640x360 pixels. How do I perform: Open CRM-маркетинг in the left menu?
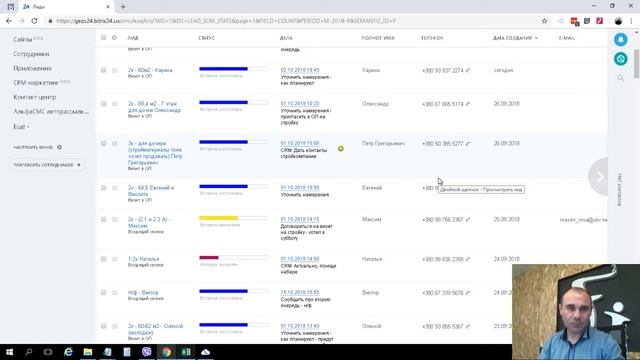36,83
